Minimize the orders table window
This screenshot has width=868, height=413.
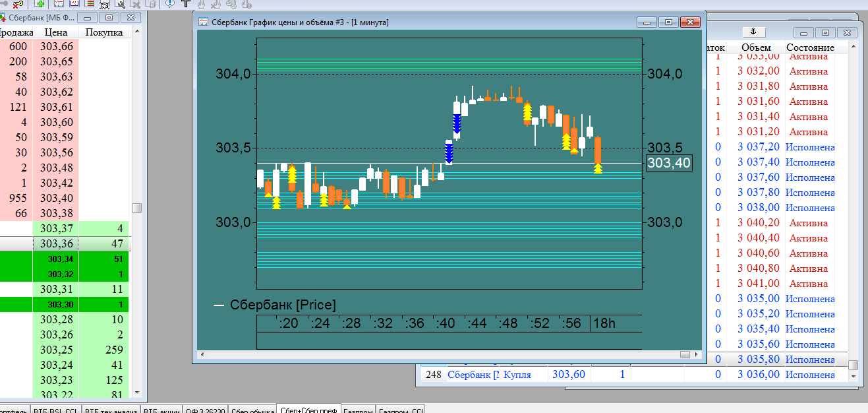click(803, 32)
